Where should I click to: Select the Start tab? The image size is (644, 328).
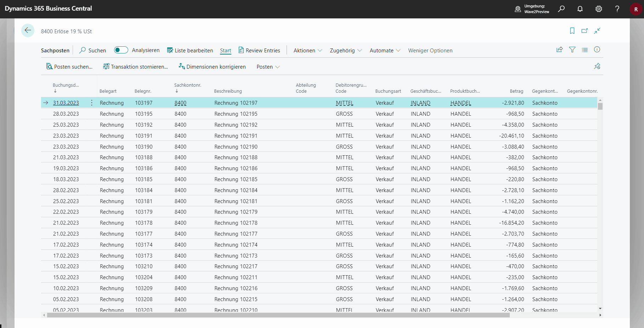point(225,51)
